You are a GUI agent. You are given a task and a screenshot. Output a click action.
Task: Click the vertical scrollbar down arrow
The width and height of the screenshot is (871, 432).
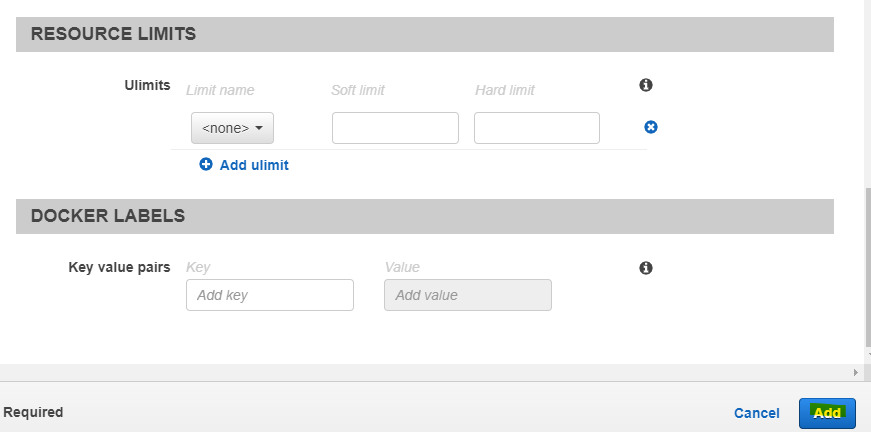[868, 354]
